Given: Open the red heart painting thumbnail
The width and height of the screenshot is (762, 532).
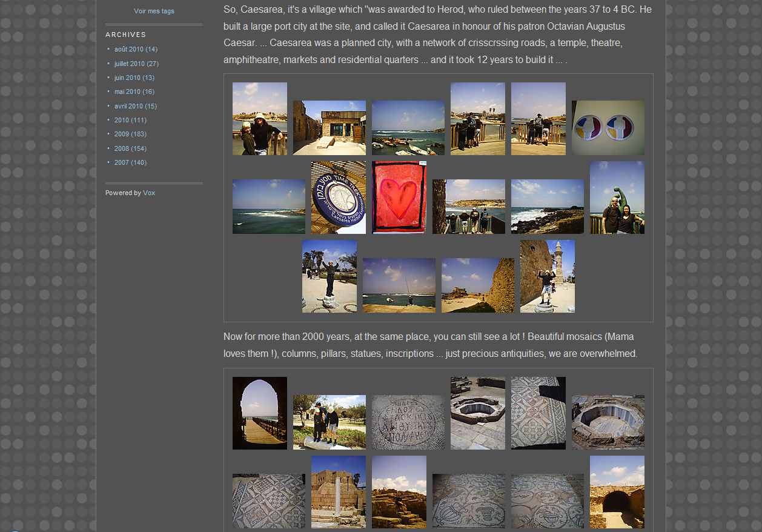Looking at the screenshot, I should (399, 198).
